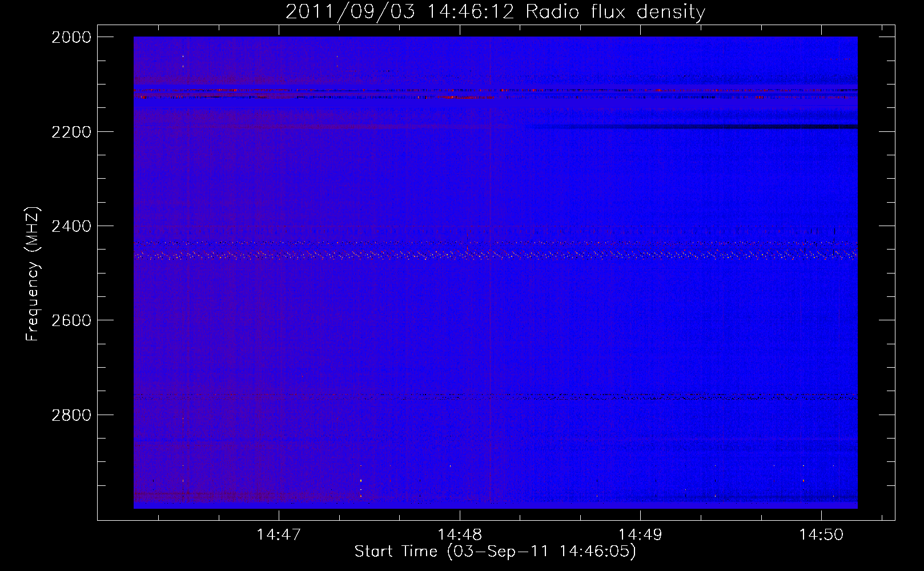Select the 'Frequency (MHZ)' y-axis label

point(33,274)
